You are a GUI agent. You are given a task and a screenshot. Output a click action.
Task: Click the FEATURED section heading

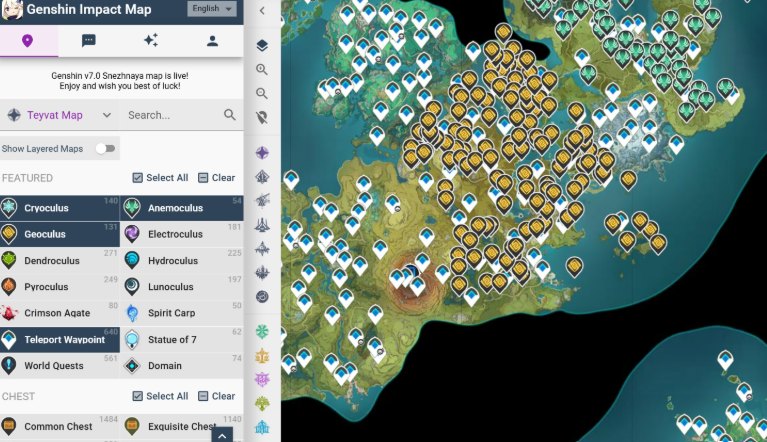point(27,178)
